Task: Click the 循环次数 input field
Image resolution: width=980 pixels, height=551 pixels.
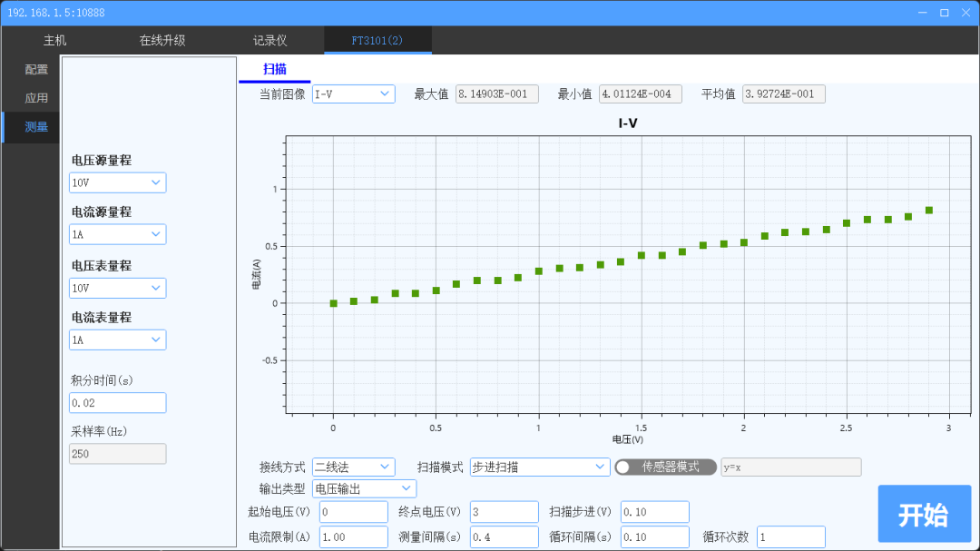Action: (790, 537)
